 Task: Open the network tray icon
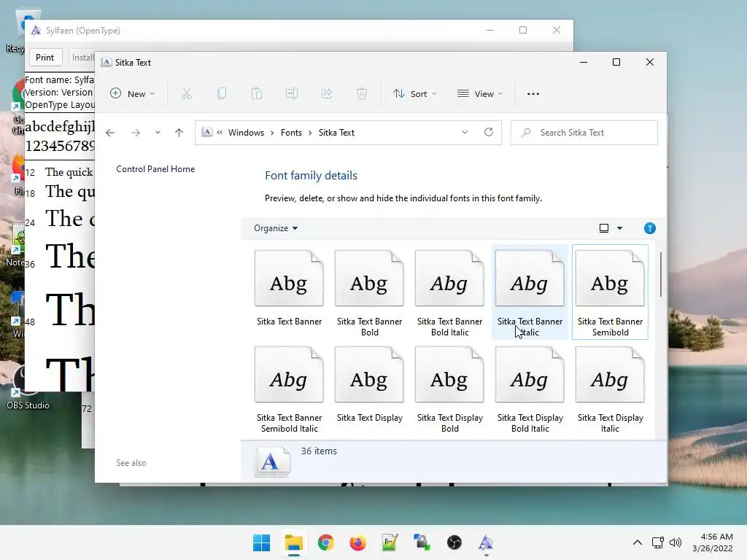(x=657, y=542)
